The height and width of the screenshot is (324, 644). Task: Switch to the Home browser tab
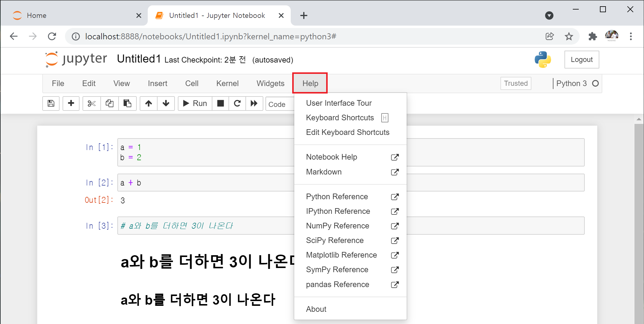(37, 15)
